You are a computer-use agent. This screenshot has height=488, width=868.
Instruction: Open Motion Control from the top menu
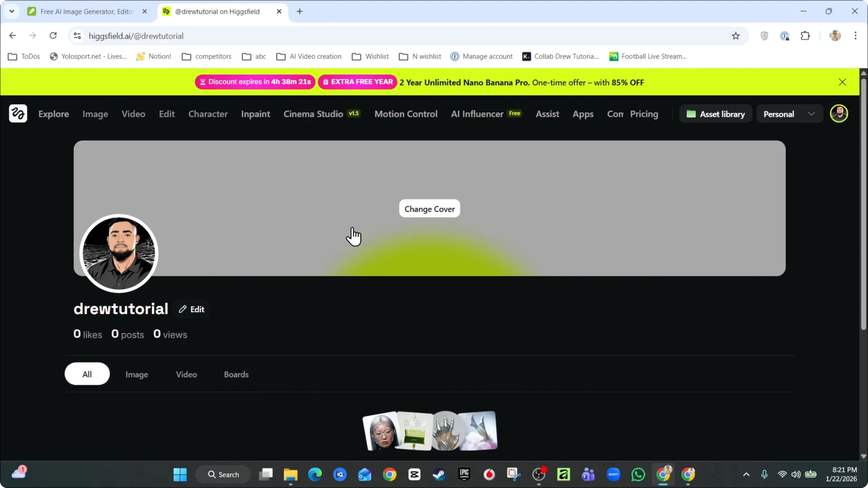pos(406,114)
